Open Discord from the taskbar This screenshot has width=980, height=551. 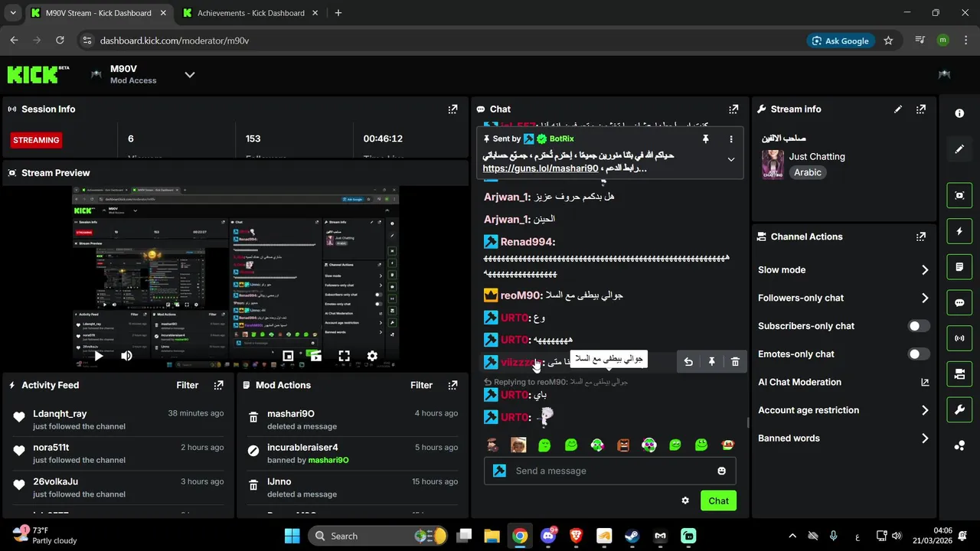coord(548,536)
